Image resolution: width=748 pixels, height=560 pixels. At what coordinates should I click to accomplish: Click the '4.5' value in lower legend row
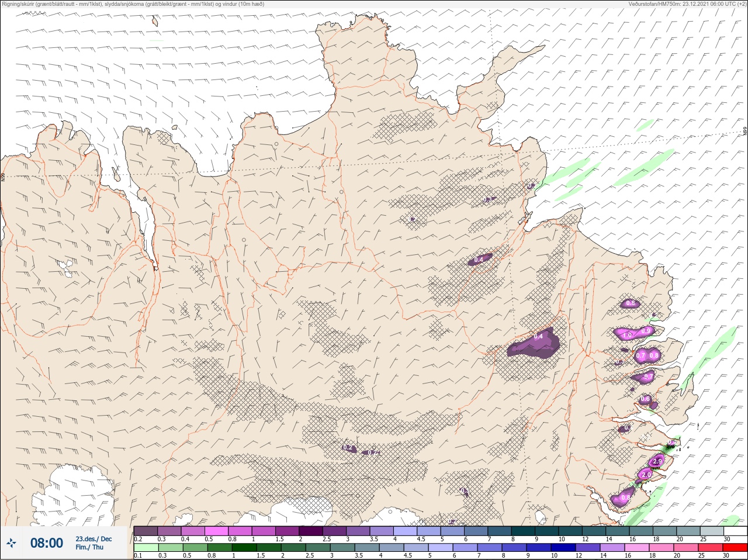408,556
